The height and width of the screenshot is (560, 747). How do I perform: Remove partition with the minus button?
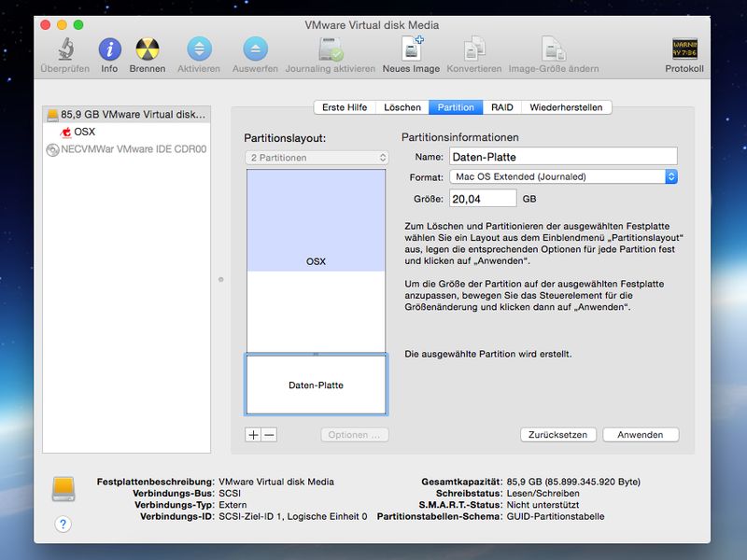click(x=269, y=435)
